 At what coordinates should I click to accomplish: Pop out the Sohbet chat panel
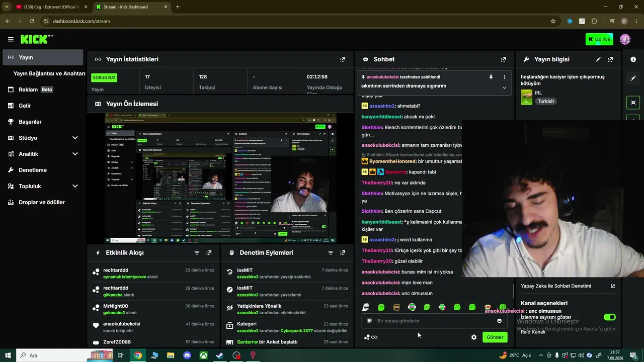click(x=503, y=59)
